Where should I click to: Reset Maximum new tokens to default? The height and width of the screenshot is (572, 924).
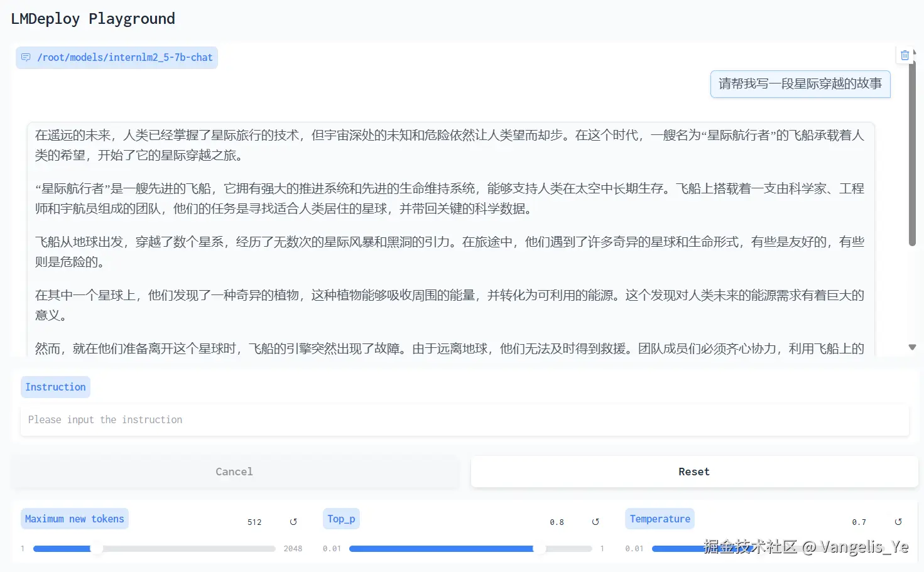tap(293, 522)
